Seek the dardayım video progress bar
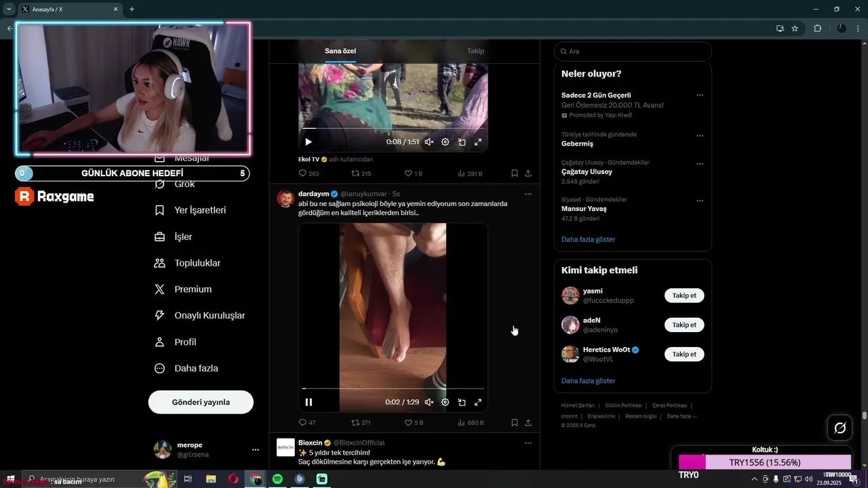Image resolution: width=868 pixels, height=488 pixels. coord(393,388)
